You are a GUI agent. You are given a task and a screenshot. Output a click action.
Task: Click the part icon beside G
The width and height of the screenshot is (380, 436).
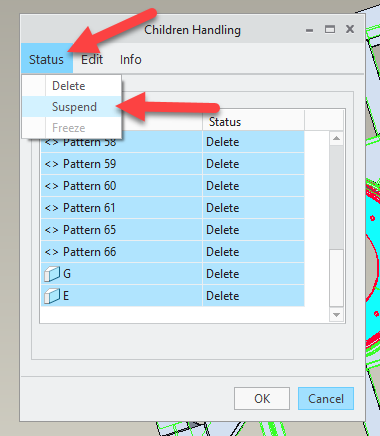[x=52, y=274]
